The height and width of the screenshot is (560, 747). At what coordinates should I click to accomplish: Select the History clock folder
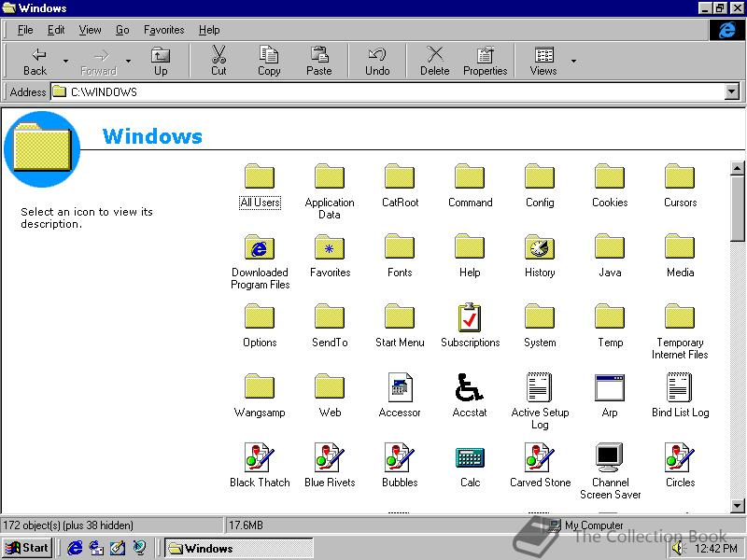[540, 256]
